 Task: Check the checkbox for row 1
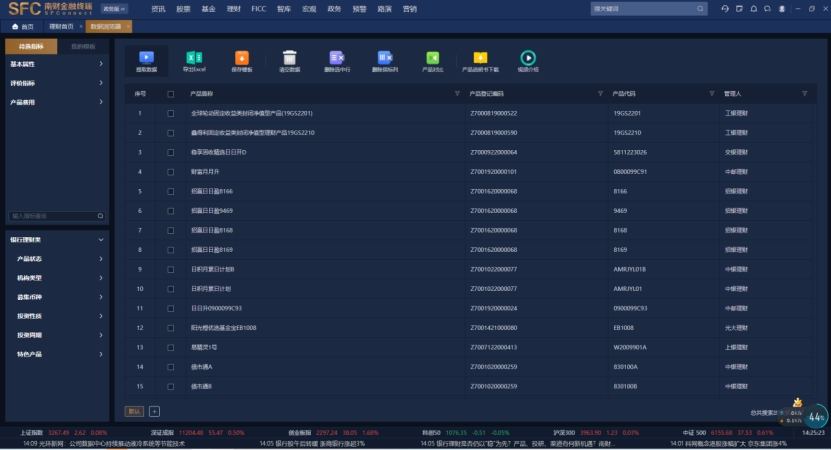171,113
